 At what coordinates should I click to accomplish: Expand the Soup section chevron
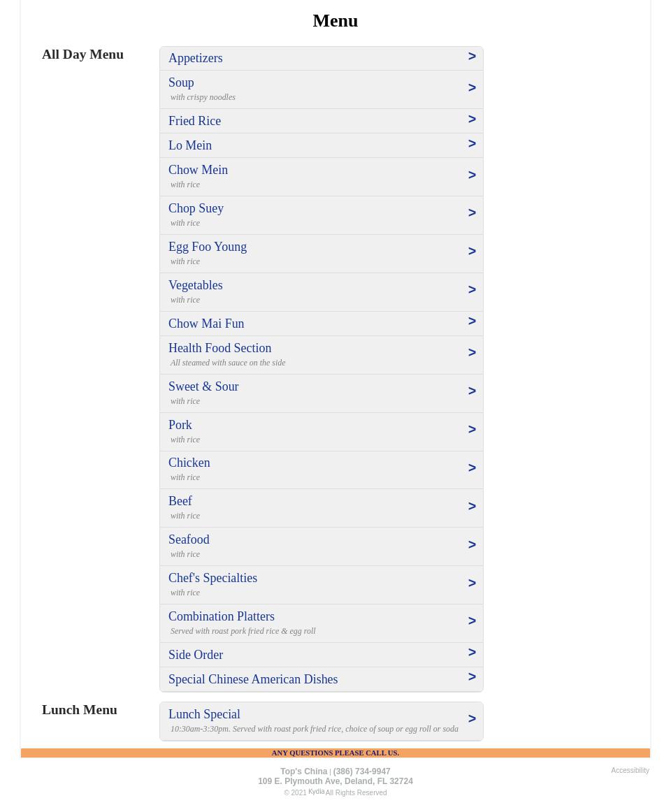472,88
